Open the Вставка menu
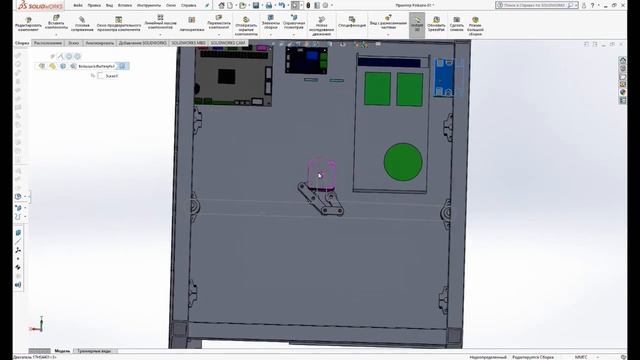This screenshot has width=640, height=360. (x=125, y=5)
